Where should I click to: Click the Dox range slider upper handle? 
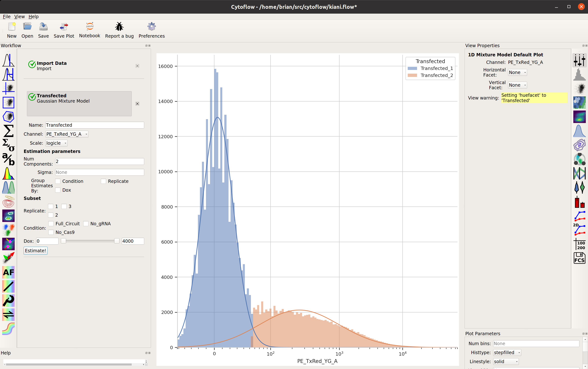tap(117, 241)
